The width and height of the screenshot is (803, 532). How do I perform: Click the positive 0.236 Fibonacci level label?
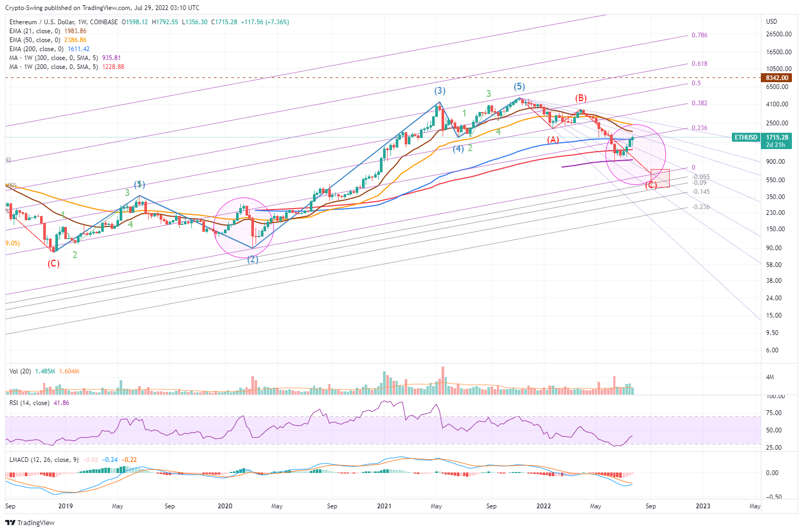click(x=700, y=128)
